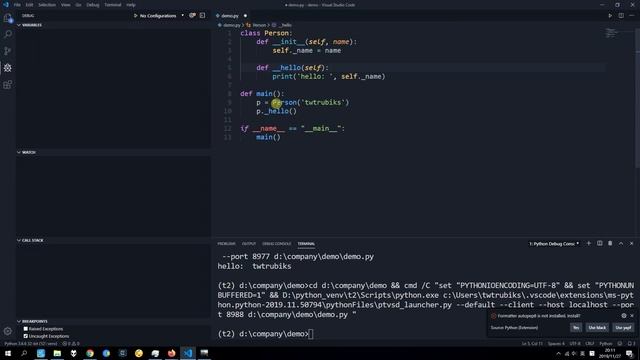640x360 pixels.
Task: Run Python file using editor play icon
Action: (610, 16)
